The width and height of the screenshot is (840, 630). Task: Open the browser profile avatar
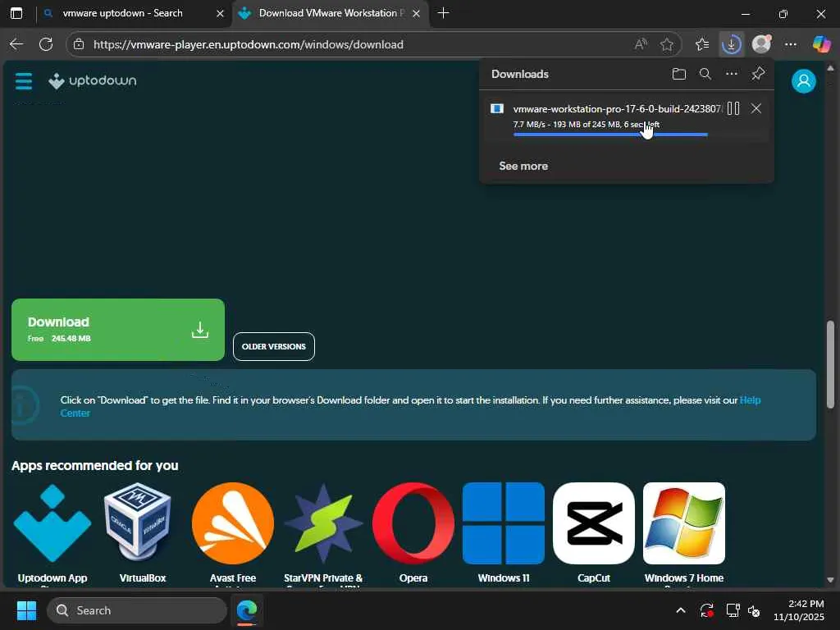761,44
